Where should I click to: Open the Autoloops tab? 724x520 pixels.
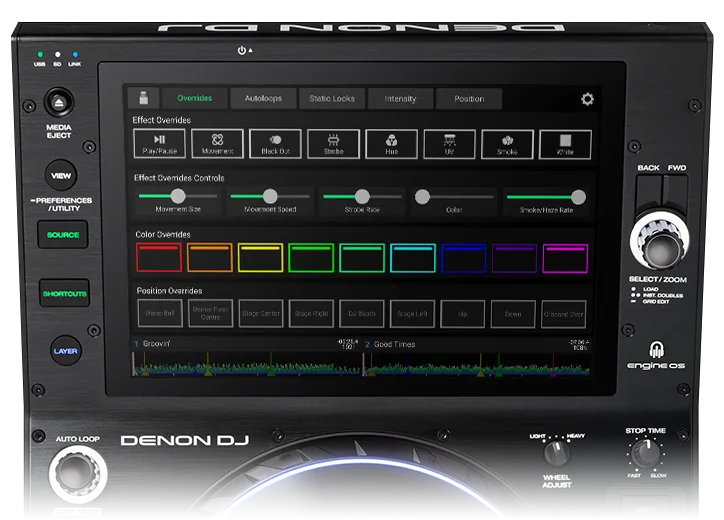[x=263, y=98]
